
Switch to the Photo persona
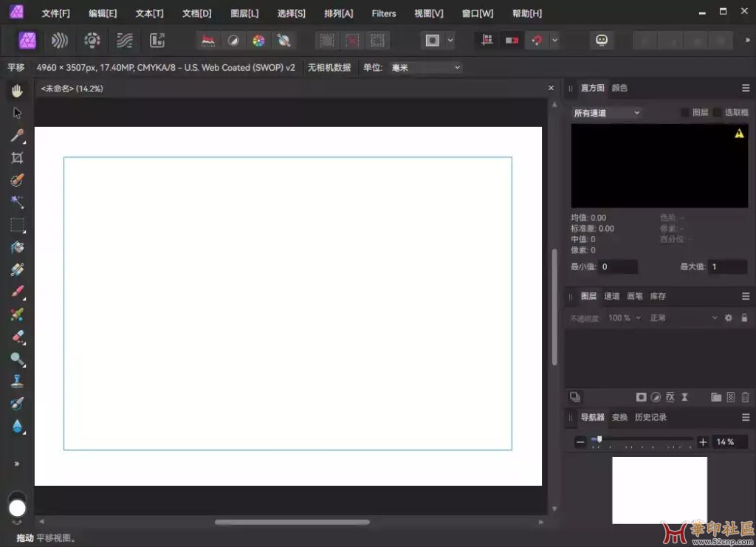[x=27, y=41]
